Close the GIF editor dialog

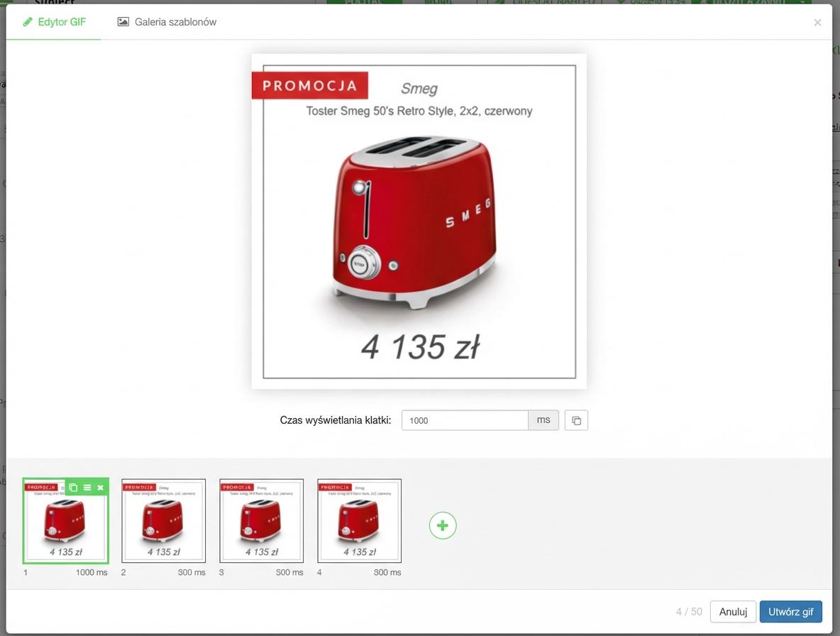coord(817,23)
